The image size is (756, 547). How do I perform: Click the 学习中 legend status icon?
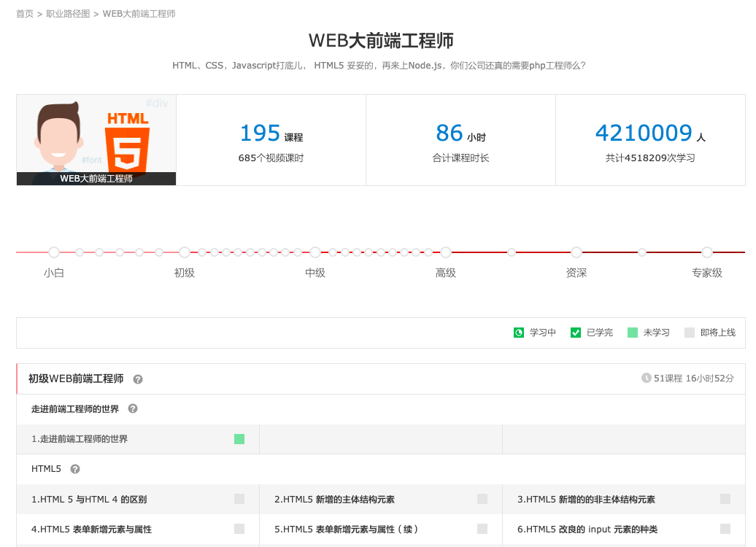[519, 333]
